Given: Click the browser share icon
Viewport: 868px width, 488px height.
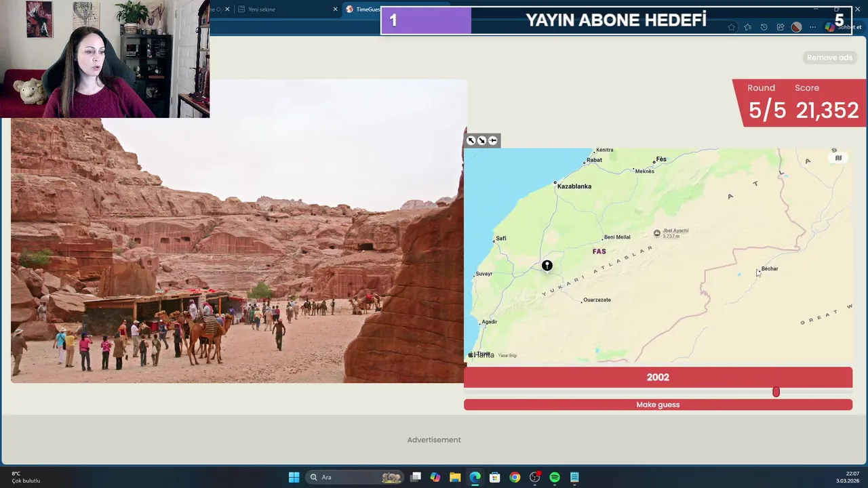Looking at the screenshot, I should [x=780, y=27].
